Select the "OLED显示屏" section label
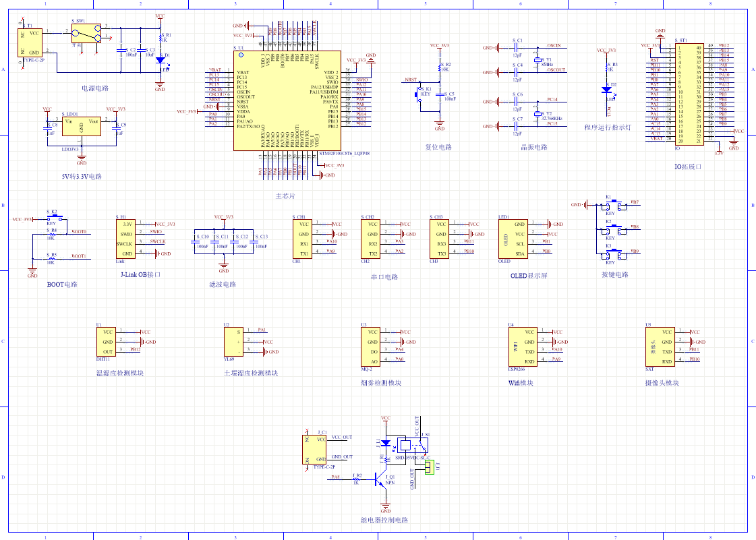The image size is (756, 540). [x=529, y=276]
